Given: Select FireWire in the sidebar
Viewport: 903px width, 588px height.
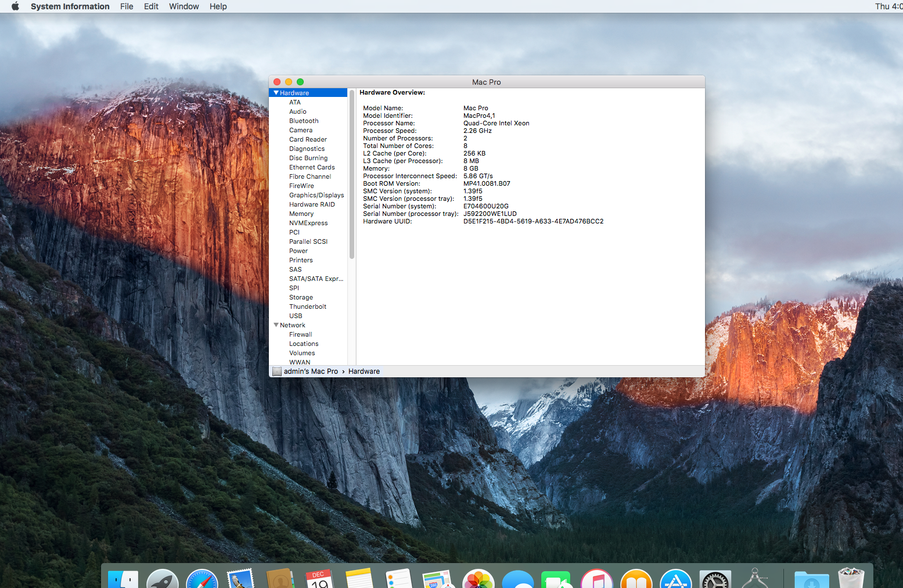Looking at the screenshot, I should point(301,186).
